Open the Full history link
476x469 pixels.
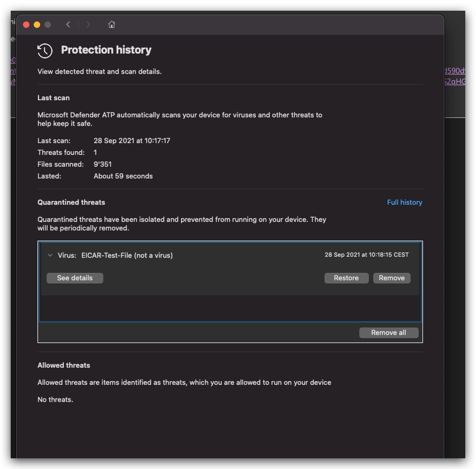pos(404,203)
